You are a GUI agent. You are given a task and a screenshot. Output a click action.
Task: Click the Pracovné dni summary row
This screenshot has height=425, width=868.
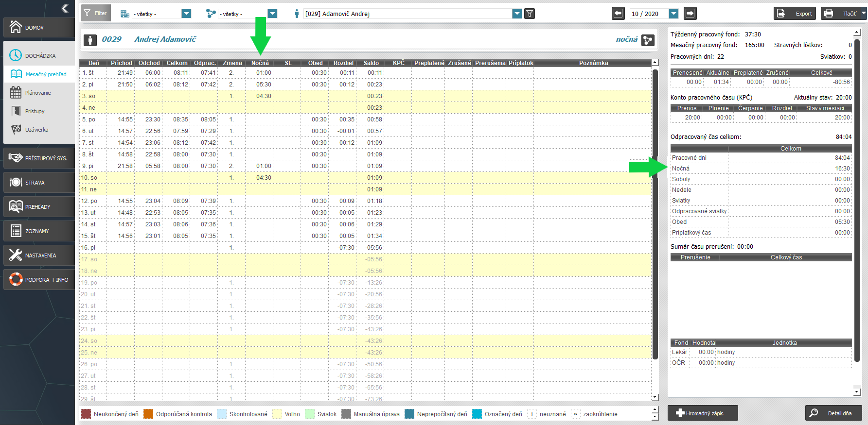pyautogui.click(x=761, y=158)
